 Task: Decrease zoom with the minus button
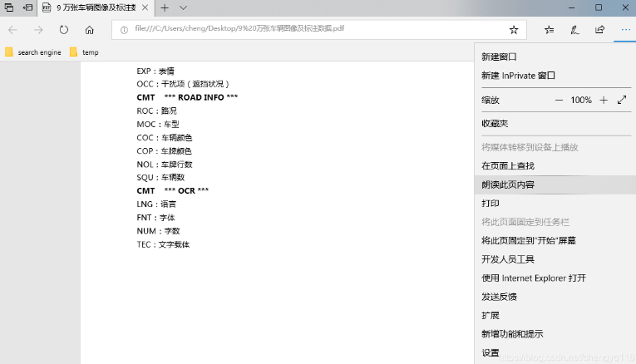click(559, 100)
